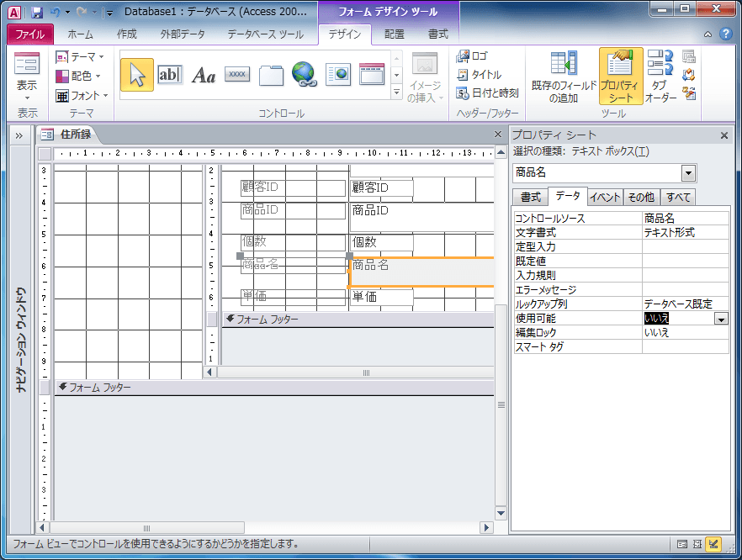
Task: Click the タイトル (Title) button
Action: click(479, 74)
